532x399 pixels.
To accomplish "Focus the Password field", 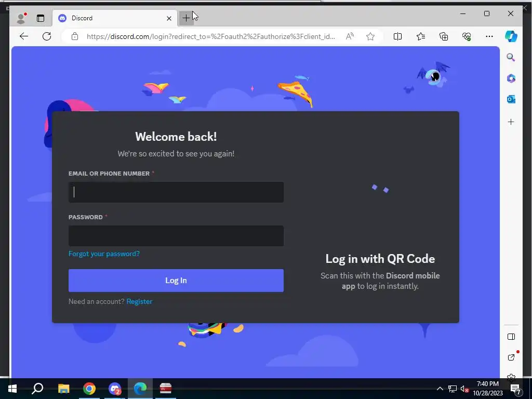I will 176,236.
